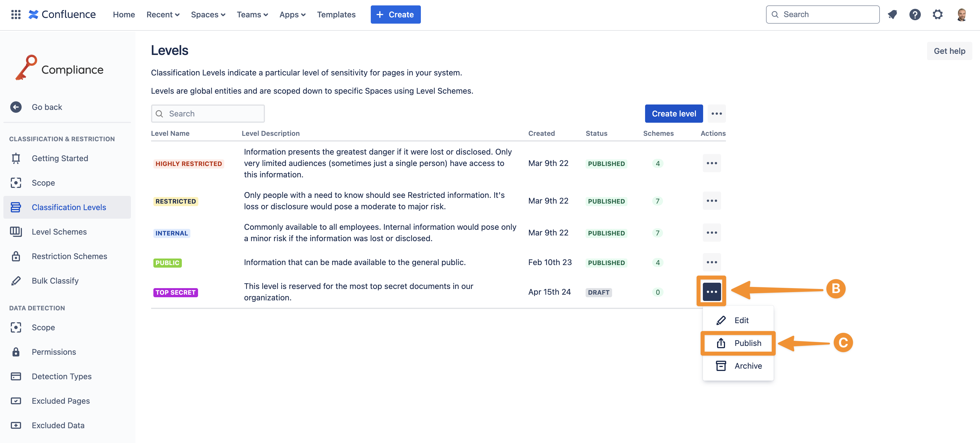
Task: Open Restriction Schemes in the sidebar
Action: tap(69, 256)
